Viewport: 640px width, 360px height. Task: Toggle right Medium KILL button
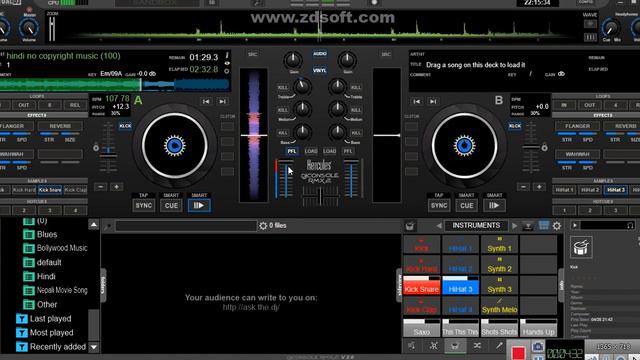coord(356,110)
